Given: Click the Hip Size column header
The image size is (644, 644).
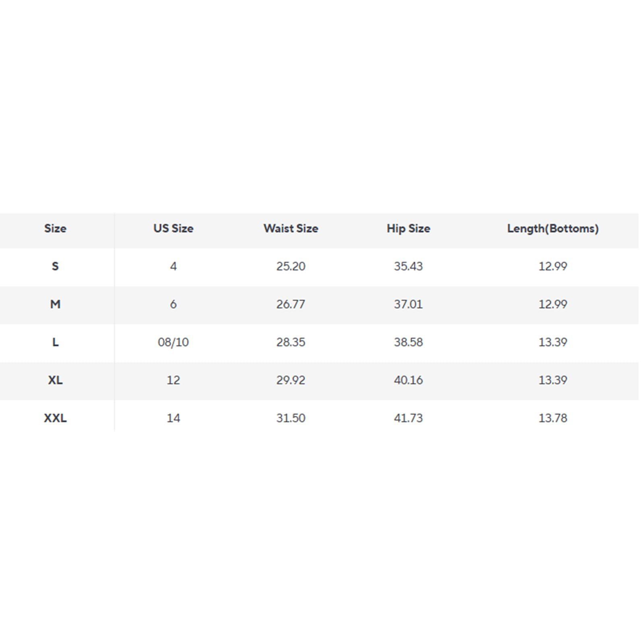Looking at the screenshot, I should click(x=408, y=229).
